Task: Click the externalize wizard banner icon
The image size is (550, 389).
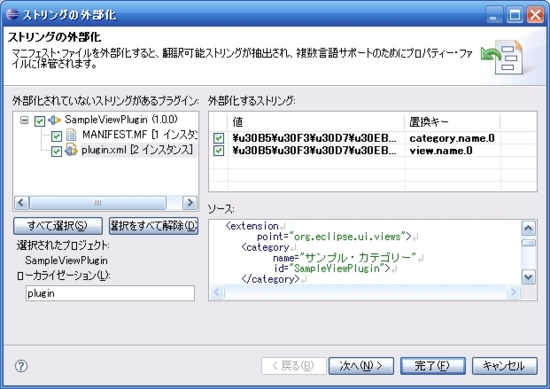Action: pos(502,57)
